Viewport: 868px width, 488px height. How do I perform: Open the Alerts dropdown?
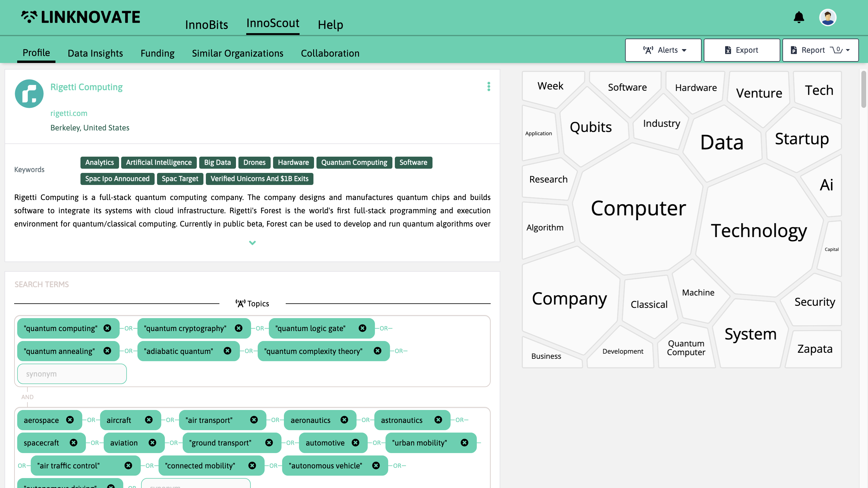(663, 50)
